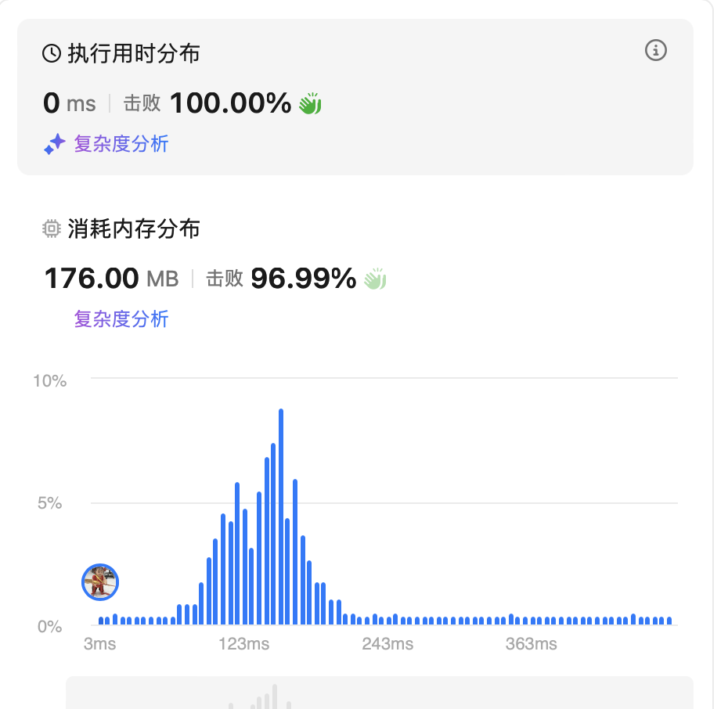Click the 3ms axis label
Screen dimensions: 728x709
click(x=100, y=644)
